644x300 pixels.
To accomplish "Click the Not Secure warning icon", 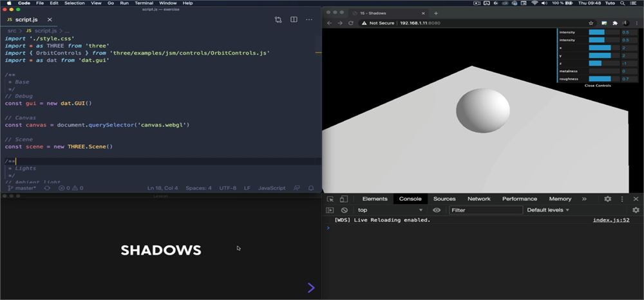I will [x=365, y=23].
